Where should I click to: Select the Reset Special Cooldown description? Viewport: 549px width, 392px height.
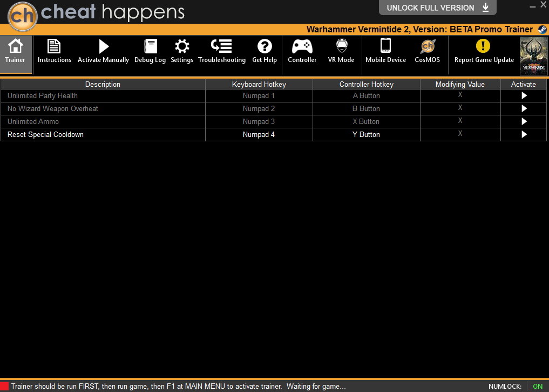pos(45,134)
